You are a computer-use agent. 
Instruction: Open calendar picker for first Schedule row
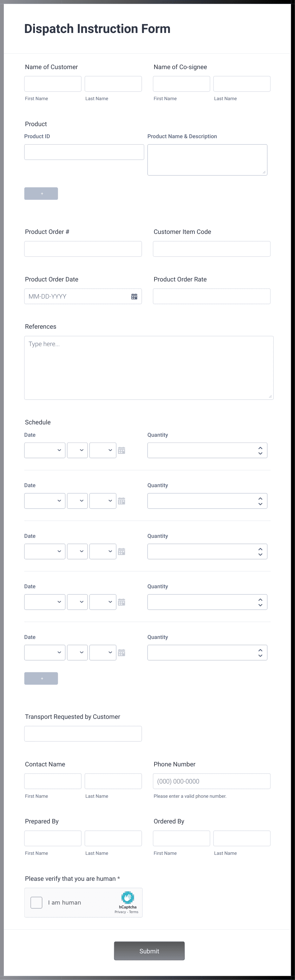coord(121,450)
